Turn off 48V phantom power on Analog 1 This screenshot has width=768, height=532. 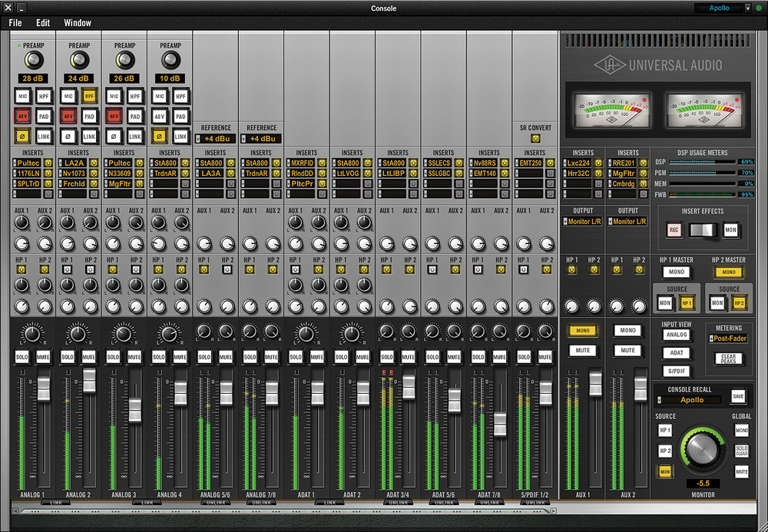point(22,116)
